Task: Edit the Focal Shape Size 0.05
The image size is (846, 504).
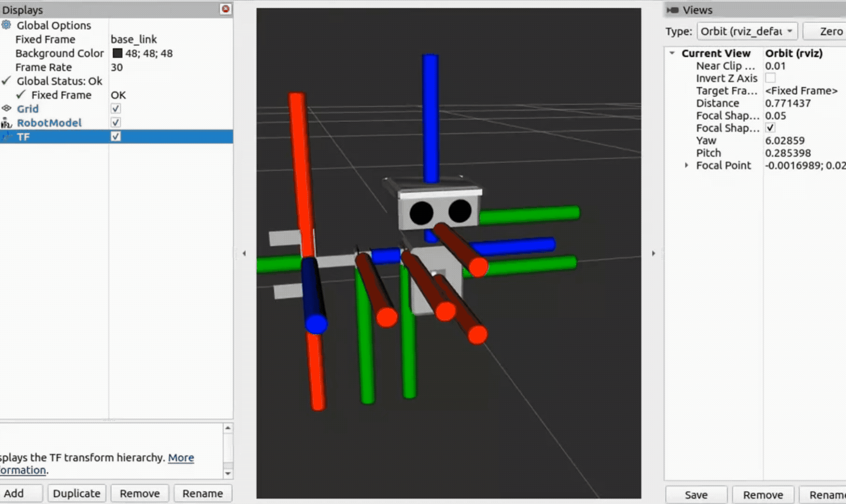Action: (775, 116)
